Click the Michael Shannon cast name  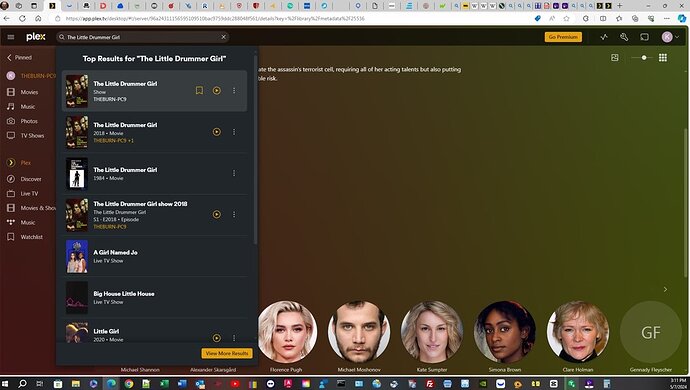(140, 370)
